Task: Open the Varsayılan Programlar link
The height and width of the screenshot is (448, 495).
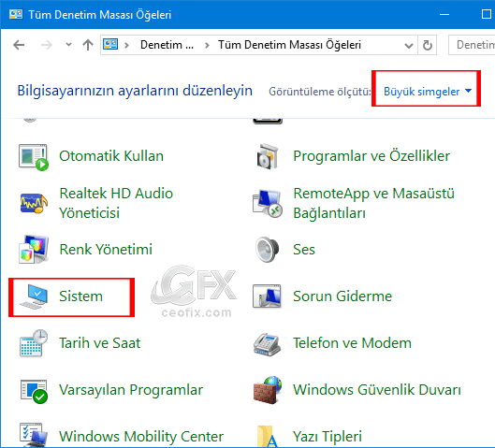Action: [131, 390]
